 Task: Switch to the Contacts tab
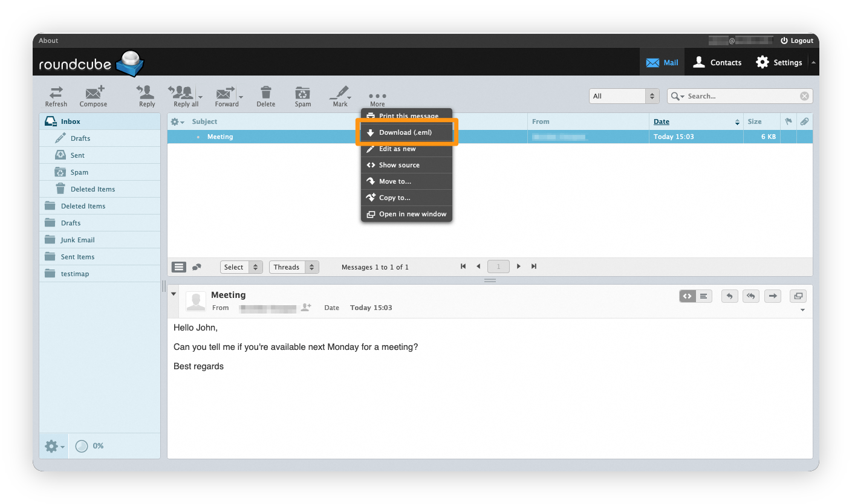(x=717, y=62)
